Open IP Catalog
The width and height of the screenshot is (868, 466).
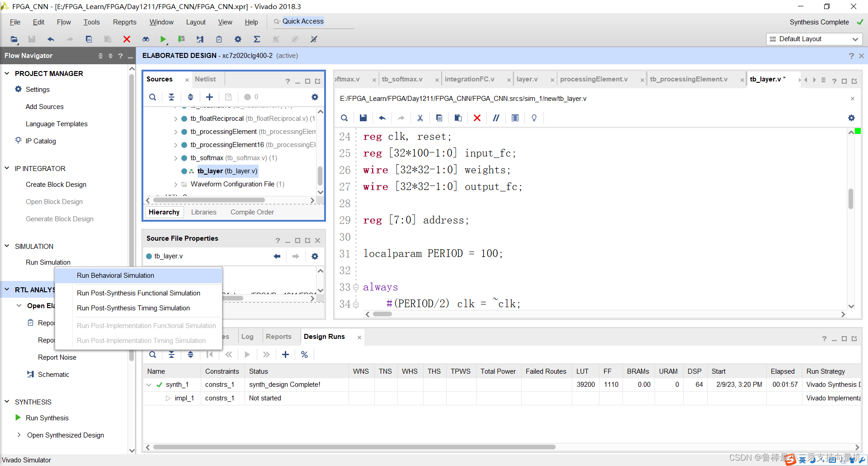click(41, 141)
